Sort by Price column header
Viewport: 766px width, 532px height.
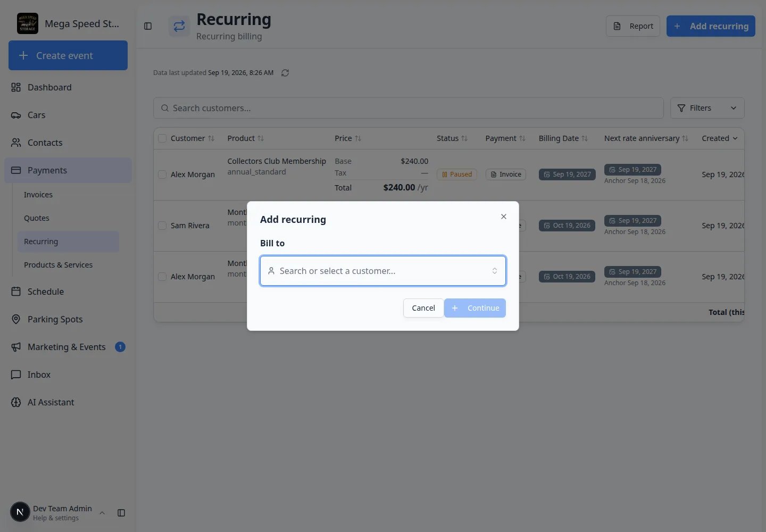coord(348,138)
